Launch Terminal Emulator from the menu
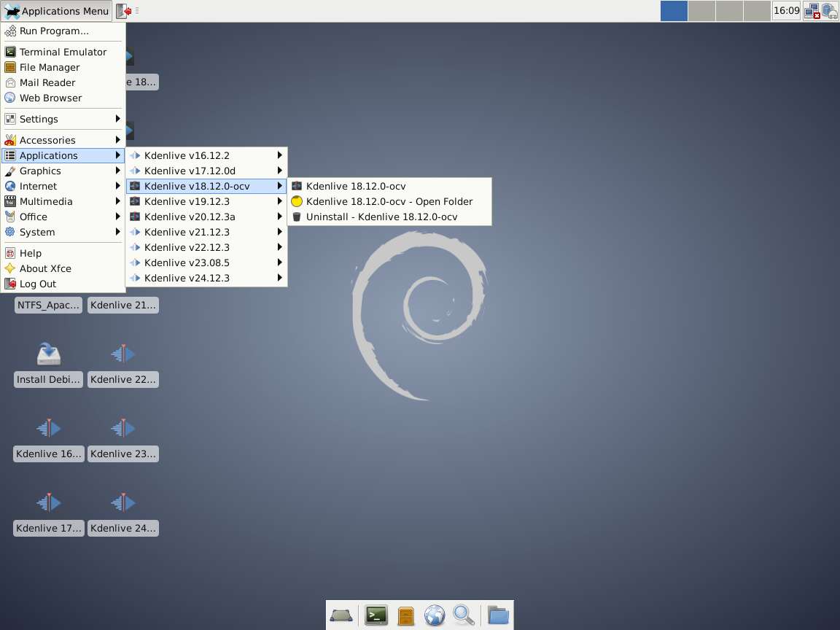Screen dimensions: 840x630 (x=63, y=52)
